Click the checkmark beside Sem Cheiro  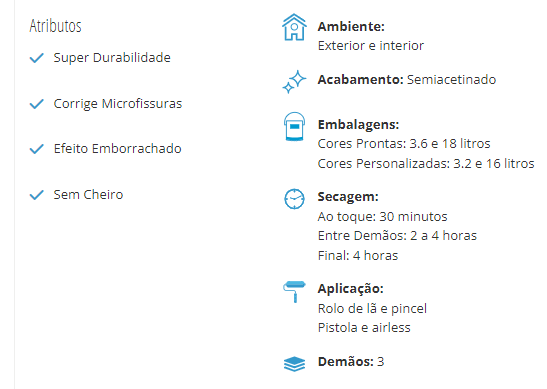(37, 195)
